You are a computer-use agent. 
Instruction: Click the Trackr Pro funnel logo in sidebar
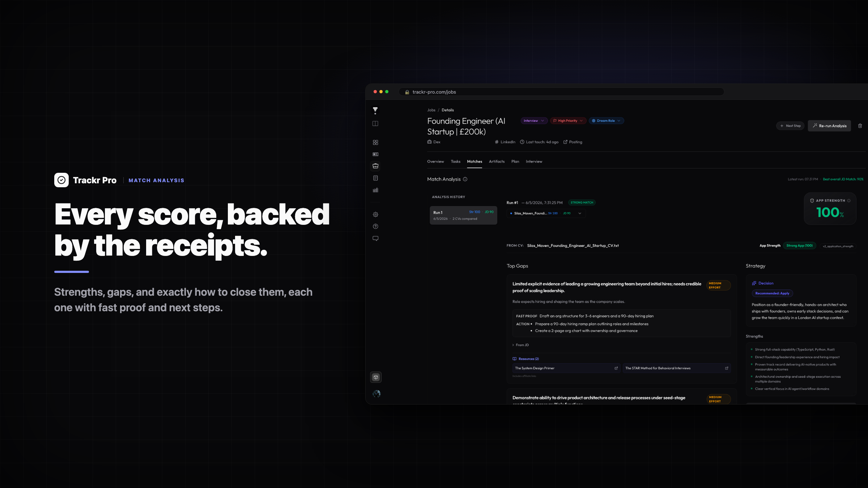click(x=375, y=111)
